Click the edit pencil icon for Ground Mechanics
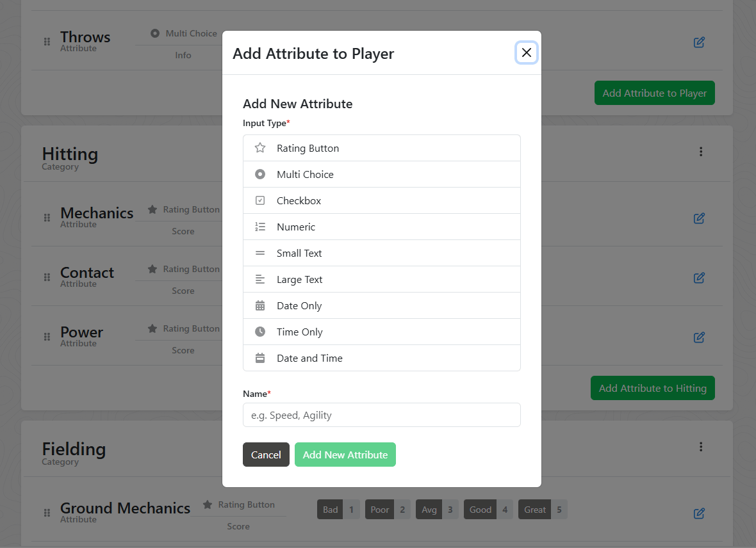 click(699, 513)
